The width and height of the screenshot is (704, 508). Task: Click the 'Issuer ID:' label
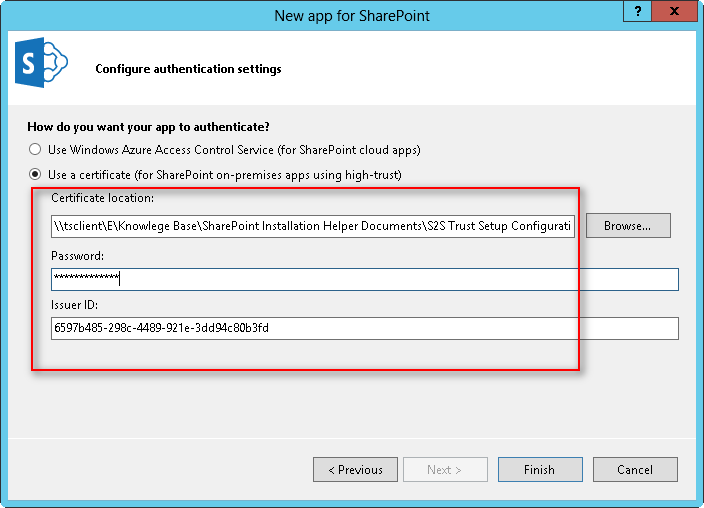77,305
